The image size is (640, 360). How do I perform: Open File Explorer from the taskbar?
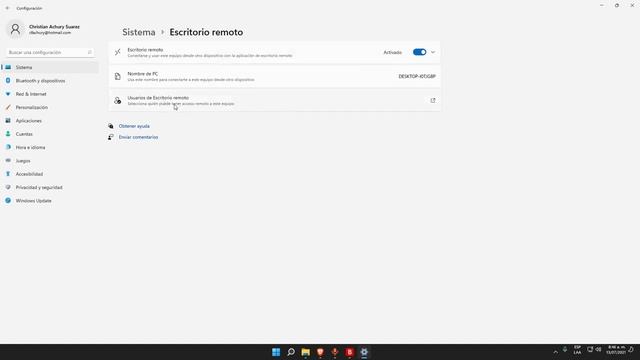coord(305,352)
